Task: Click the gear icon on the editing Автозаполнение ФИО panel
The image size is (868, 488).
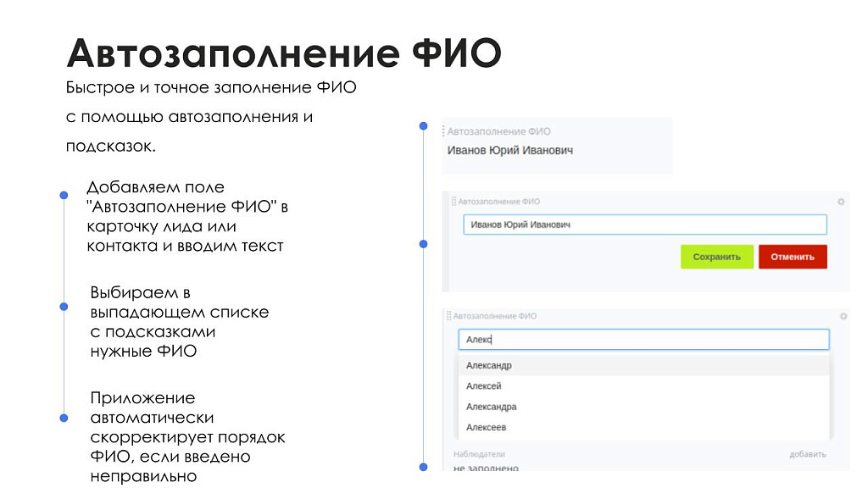Action: click(839, 201)
